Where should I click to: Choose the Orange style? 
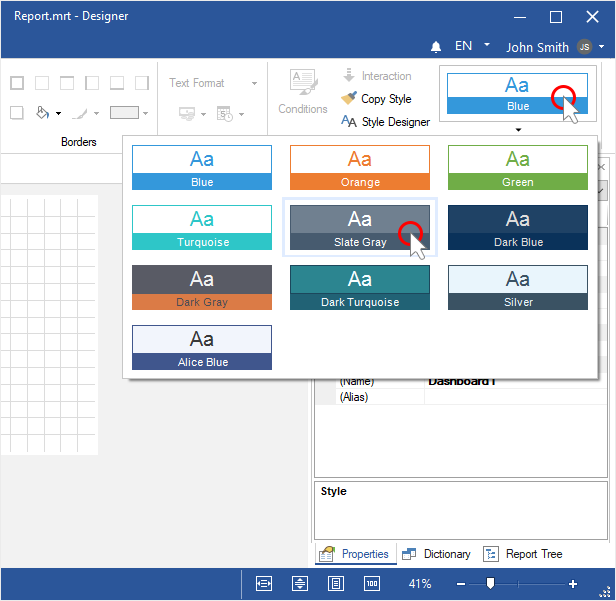(360, 167)
